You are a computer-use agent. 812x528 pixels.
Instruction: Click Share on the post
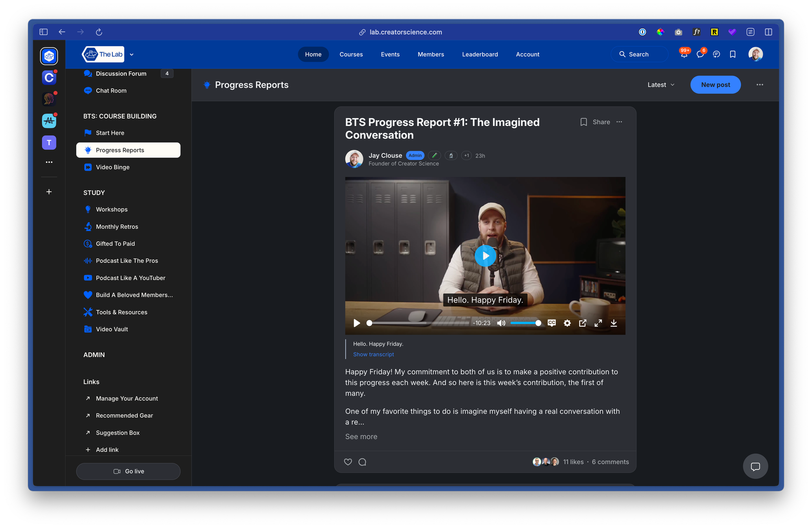(601, 122)
